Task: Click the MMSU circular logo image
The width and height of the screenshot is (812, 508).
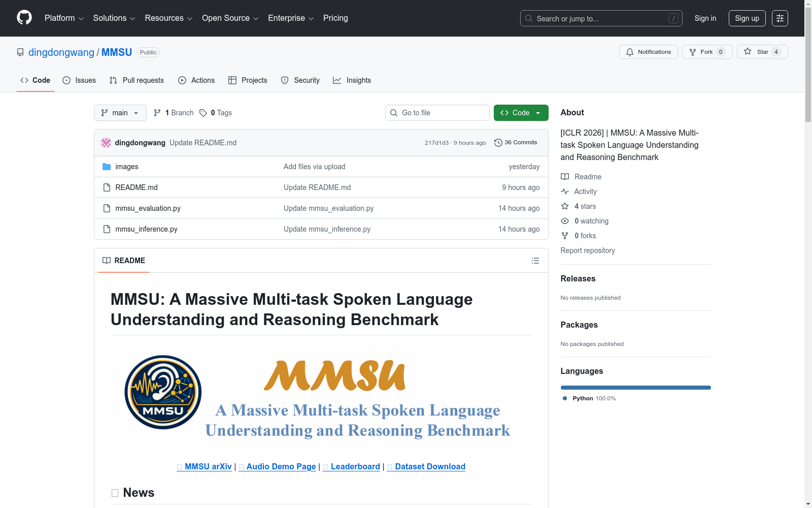Action: (x=163, y=392)
